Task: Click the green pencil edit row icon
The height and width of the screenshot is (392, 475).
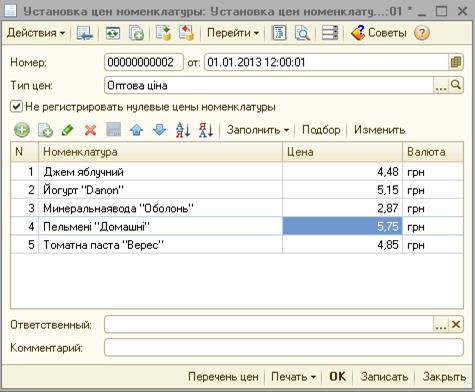Action: (x=68, y=130)
